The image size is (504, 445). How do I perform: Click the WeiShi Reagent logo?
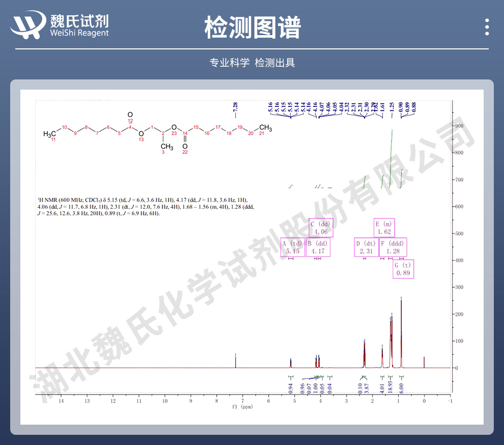[x=60, y=25]
